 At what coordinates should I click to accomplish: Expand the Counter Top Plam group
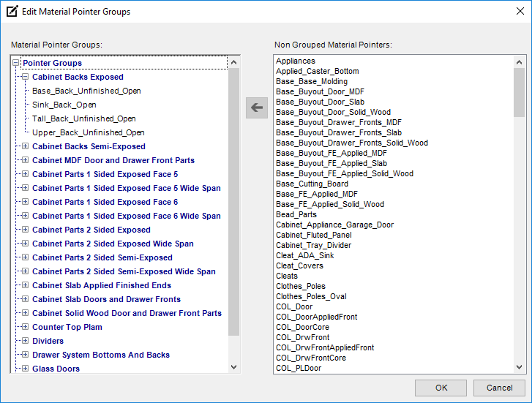point(25,327)
